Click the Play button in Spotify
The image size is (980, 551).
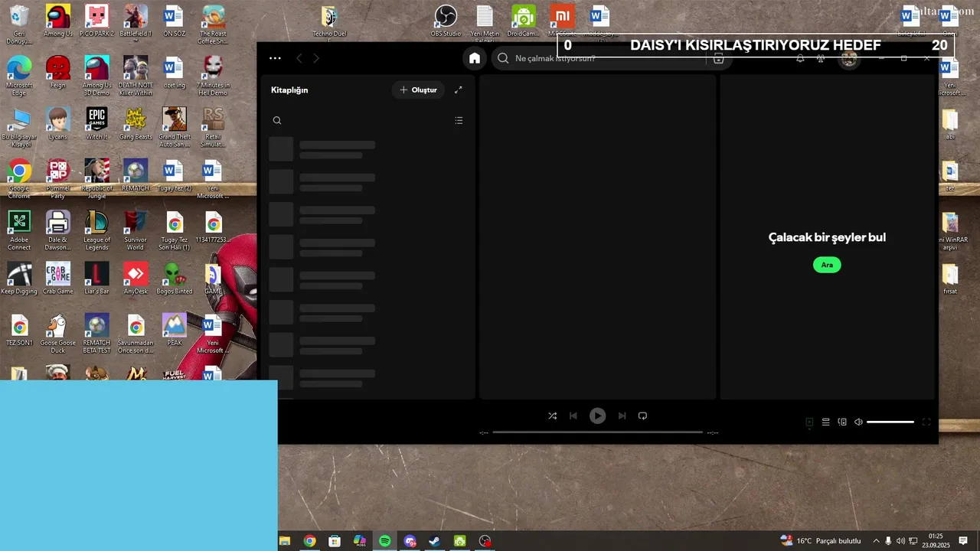tap(597, 416)
